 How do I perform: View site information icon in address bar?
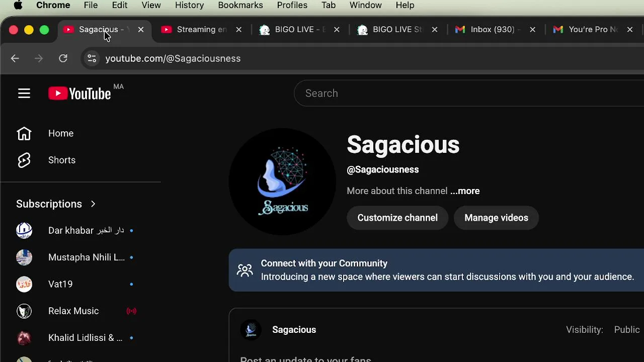pos(92,58)
